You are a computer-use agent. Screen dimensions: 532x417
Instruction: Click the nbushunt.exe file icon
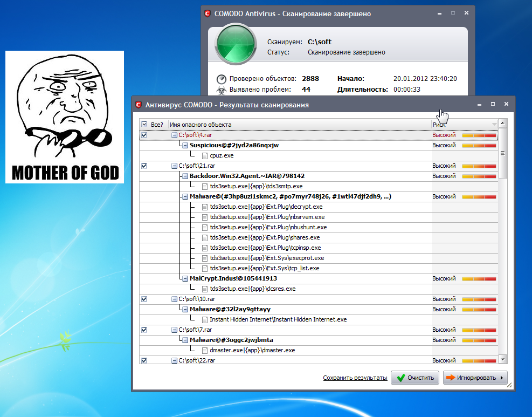pyautogui.click(x=205, y=228)
